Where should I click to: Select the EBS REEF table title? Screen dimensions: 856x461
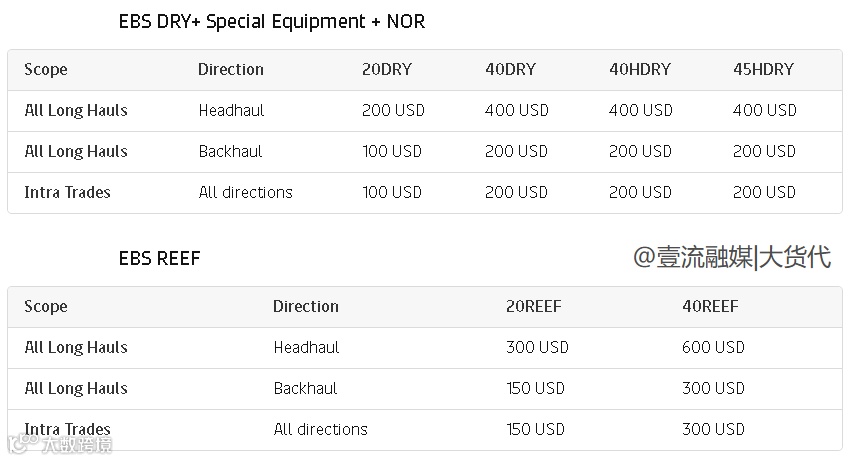(x=159, y=259)
